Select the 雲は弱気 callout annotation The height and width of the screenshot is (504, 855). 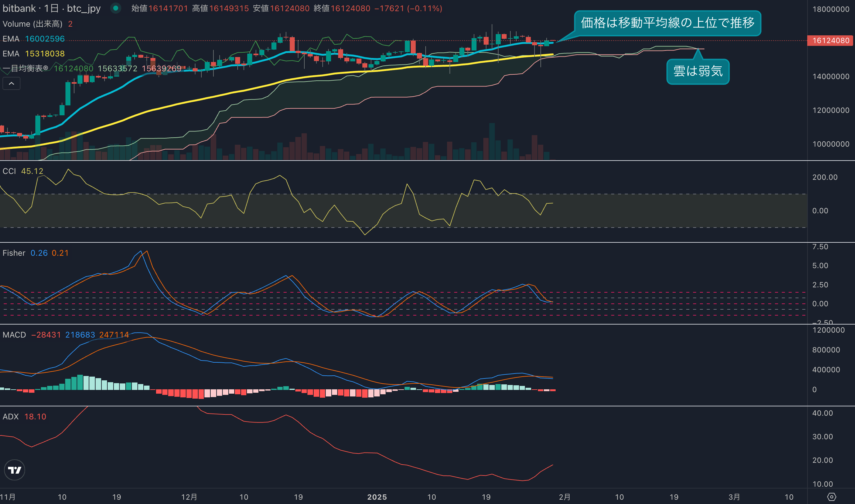coord(698,71)
